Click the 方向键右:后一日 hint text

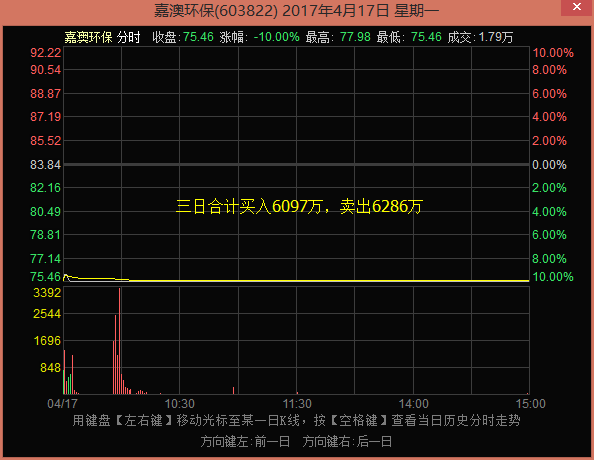[x=347, y=441]
